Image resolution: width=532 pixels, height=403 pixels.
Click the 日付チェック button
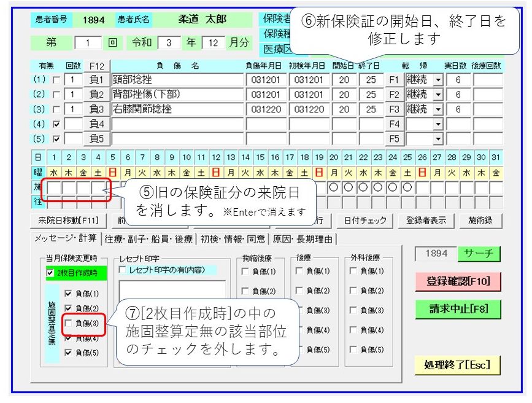click(365, 220)
